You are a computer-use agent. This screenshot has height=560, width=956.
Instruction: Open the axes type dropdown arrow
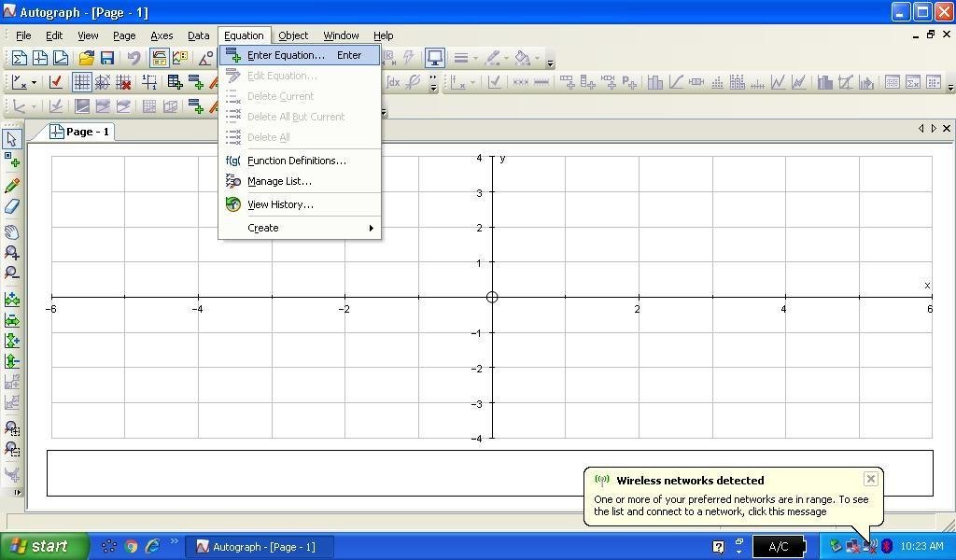tap(35, 82)
